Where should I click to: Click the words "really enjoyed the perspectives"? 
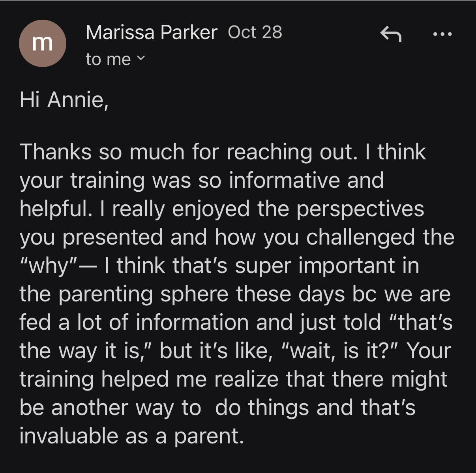[268, 209]
